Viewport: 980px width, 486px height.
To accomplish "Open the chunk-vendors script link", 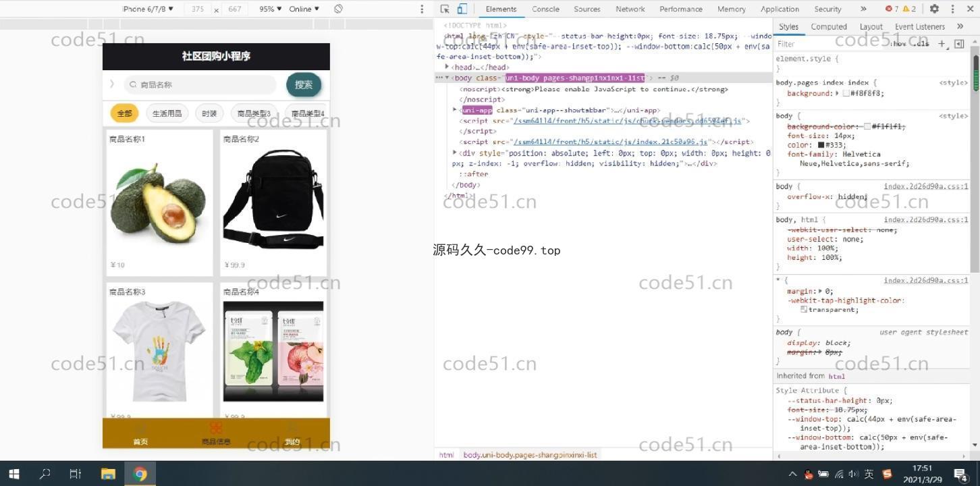I will coord(628,121).
